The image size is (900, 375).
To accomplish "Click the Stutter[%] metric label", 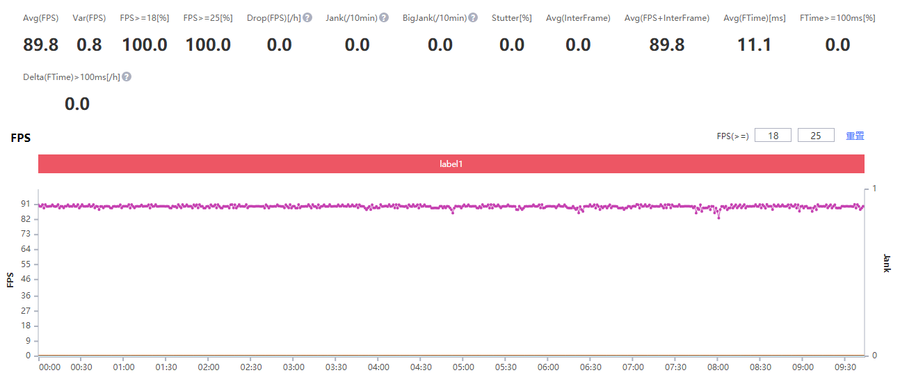I will tap(510, 18).
